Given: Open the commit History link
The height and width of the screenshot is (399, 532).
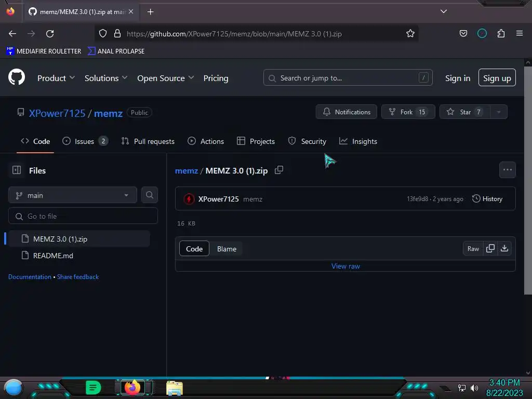Looking at the screenshot, I should [x=487, y=199].
